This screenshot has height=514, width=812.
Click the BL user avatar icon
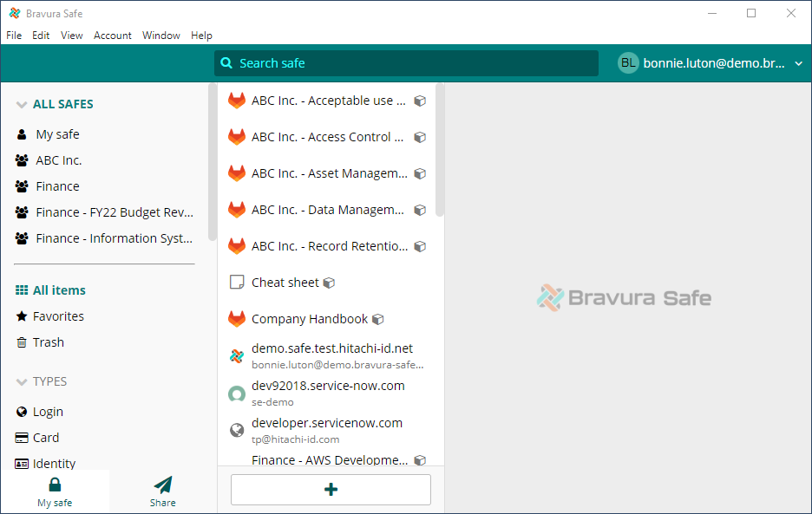628,63
